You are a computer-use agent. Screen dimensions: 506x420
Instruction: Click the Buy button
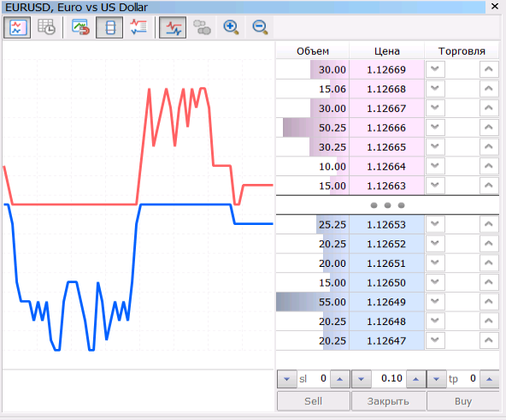click(x=463, y=401)
